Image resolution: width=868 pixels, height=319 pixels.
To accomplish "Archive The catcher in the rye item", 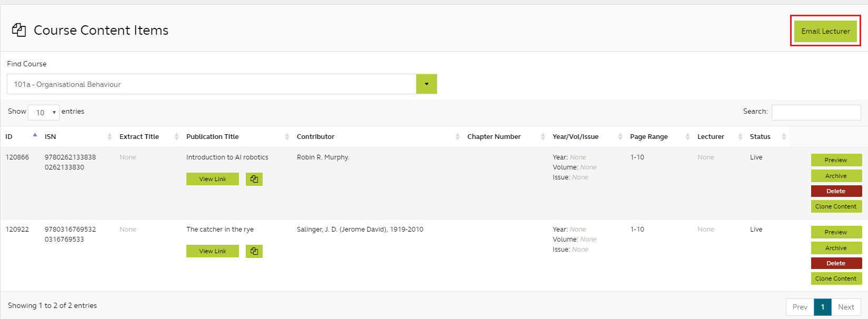I will [836, 248].
